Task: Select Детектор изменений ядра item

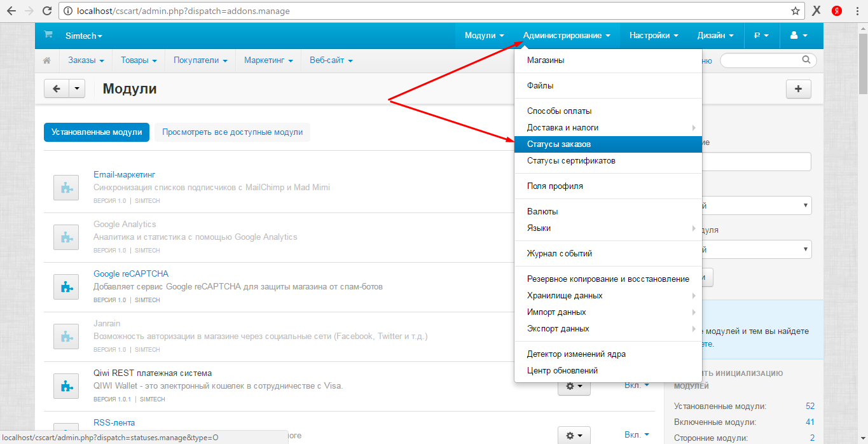Action: 608,354
